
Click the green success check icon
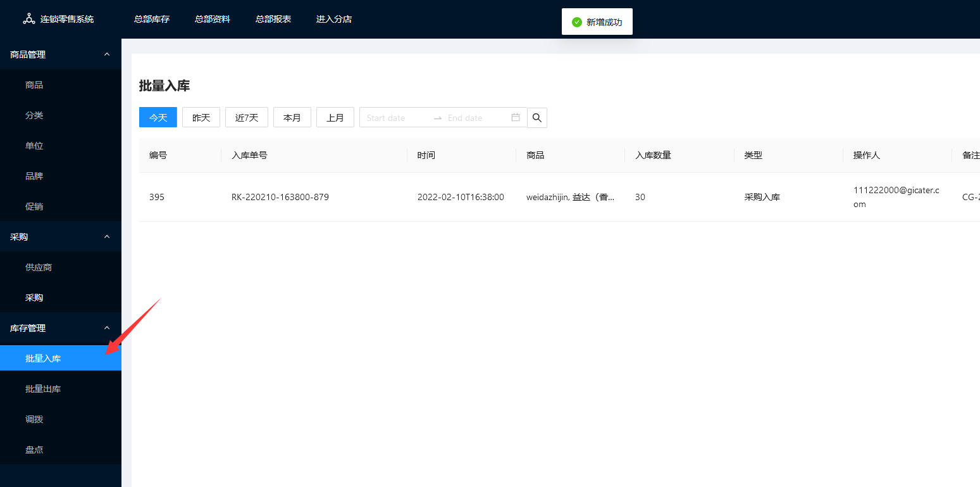[x=576, y=22]
